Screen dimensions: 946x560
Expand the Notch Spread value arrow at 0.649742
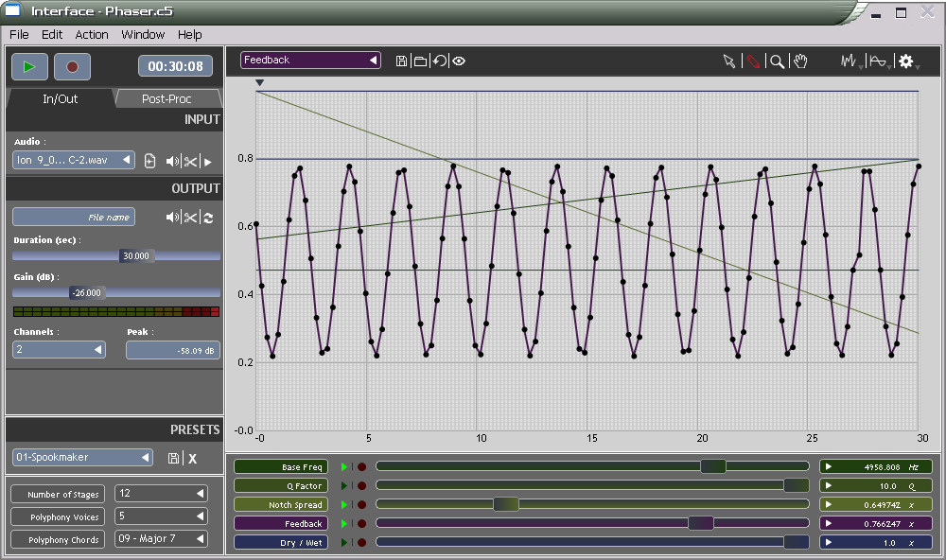829,504
